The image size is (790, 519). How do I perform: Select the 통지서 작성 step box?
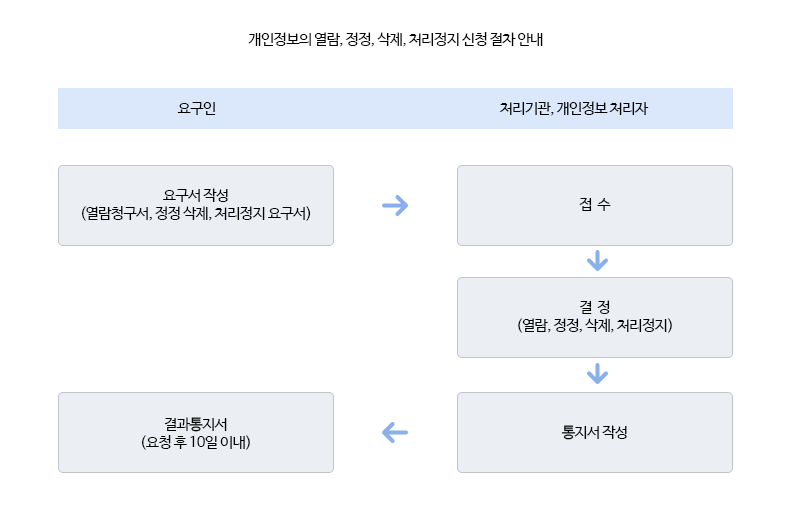click(x=595, y=432)
